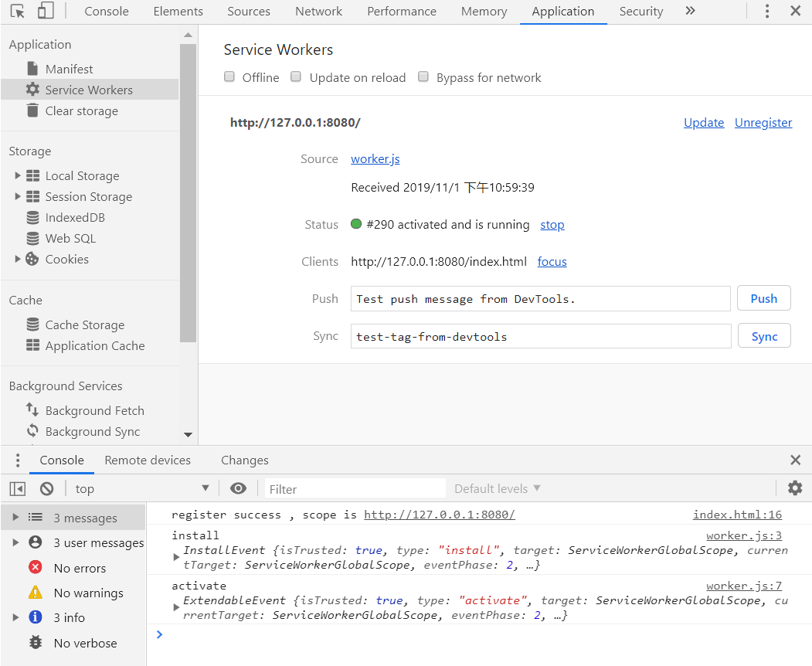The width and height of the screenshot is (812, 666).
Task: Click the IndexedDB database icon
Action: [32, 218]
